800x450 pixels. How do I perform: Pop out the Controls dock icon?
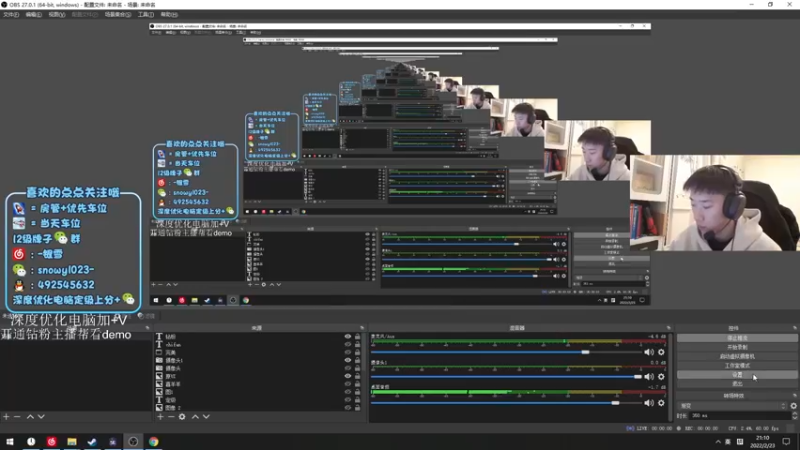[794, 328]
